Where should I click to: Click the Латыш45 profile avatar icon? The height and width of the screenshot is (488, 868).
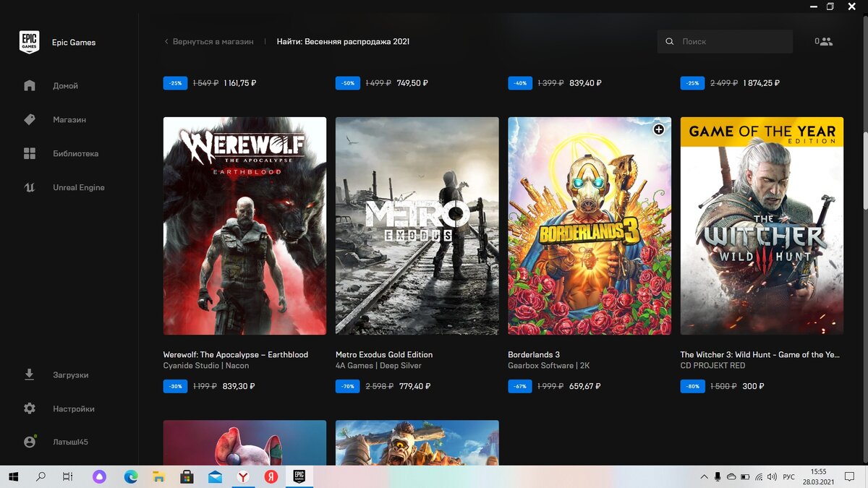pyautogui.click(x=30, y=441)
